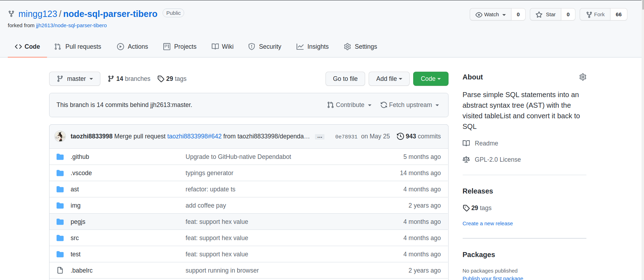Click the About settings gear icon

coord(583,77)
